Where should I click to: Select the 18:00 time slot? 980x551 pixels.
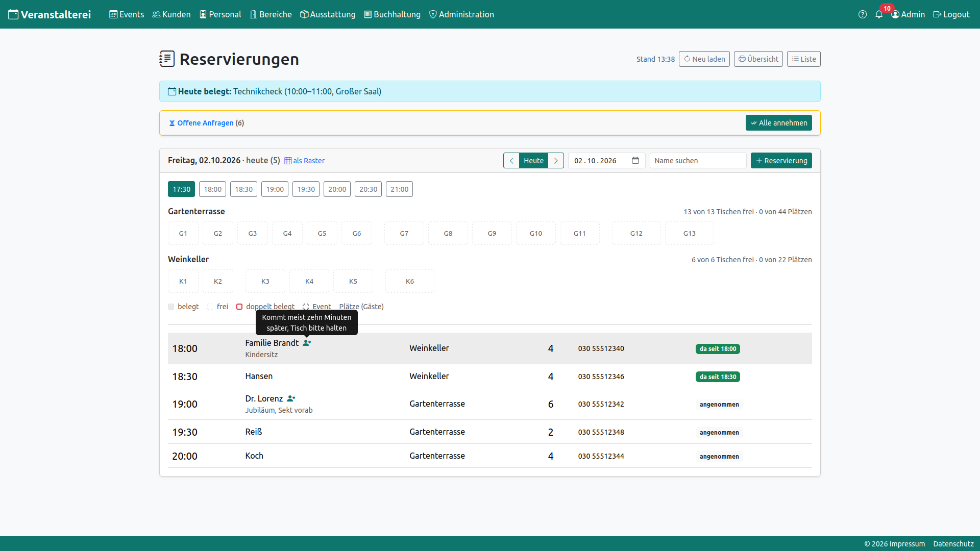coord(212,189)
